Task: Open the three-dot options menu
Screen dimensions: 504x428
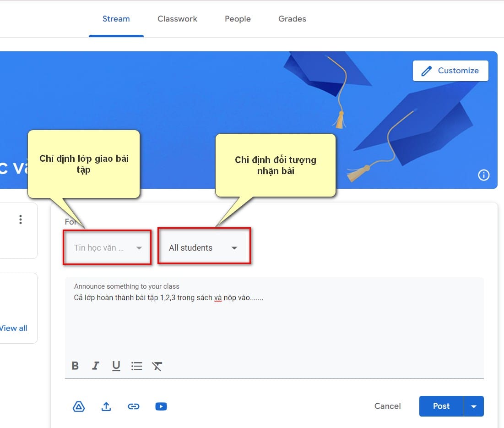Action: [x=21, y=219]
